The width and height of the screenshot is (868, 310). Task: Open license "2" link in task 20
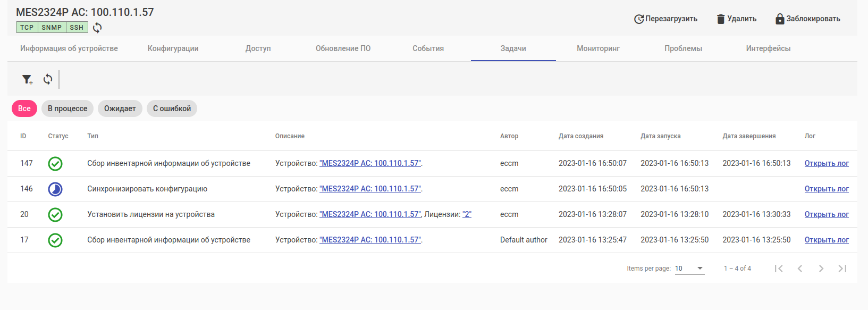click(x=467, y=214)
